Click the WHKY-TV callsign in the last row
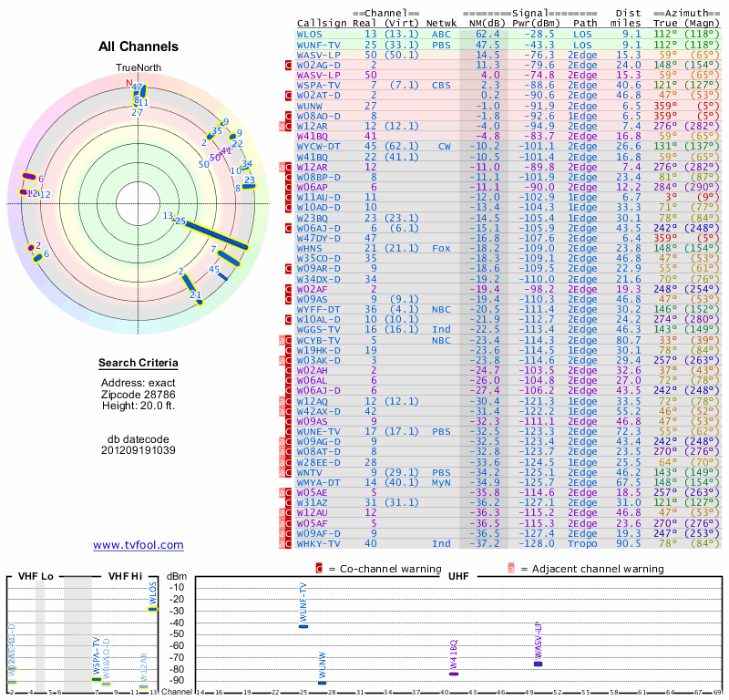The image size is (729, 700). click(x=318, y=543)
